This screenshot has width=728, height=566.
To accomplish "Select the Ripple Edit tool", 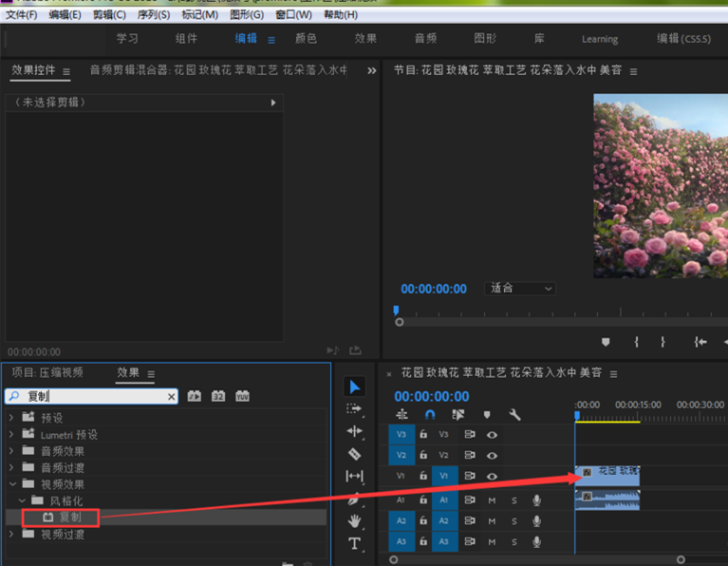I will (x=354, y=431).
